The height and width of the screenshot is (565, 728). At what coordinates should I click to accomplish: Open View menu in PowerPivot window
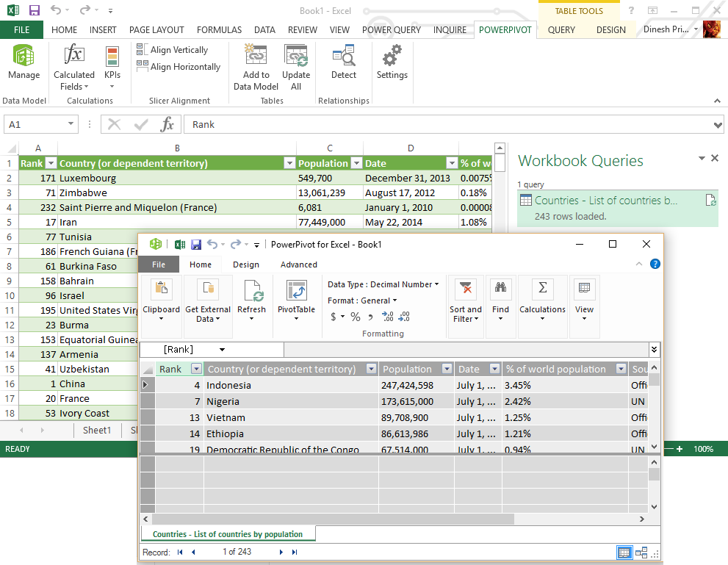click(x=584, y=301)
